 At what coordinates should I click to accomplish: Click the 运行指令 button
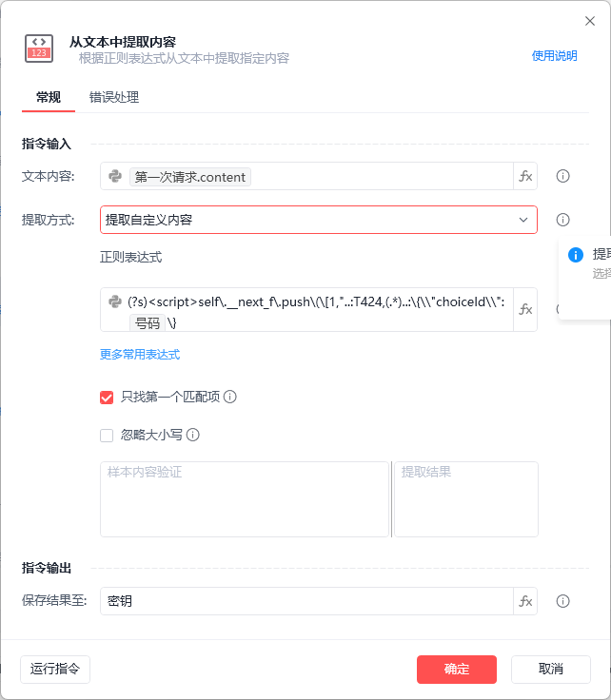pyautogui.click(x=55, y=669)
